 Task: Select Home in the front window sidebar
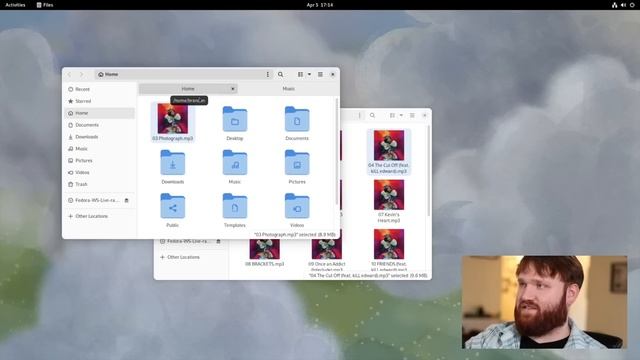100,113
